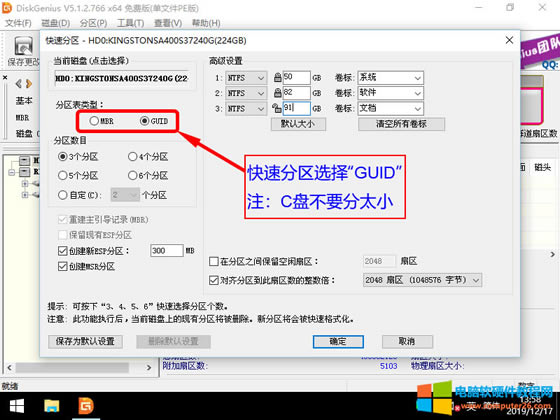Click the current disk selection field HD0:KINGSTON
Screen dimensions: 560x420
(121, 78)
